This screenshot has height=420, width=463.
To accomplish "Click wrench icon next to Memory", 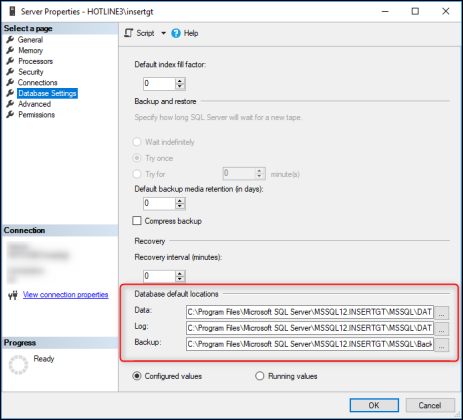I will [10, 50].
